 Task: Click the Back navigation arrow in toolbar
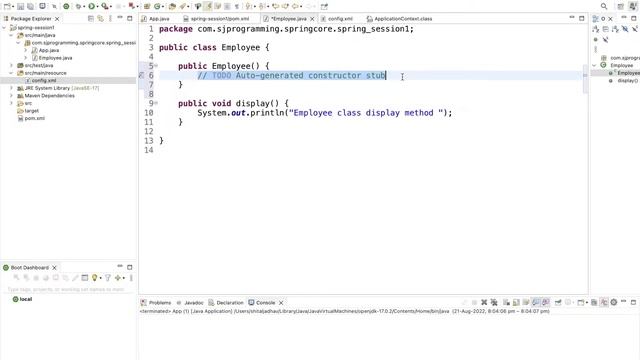[295, 6]
